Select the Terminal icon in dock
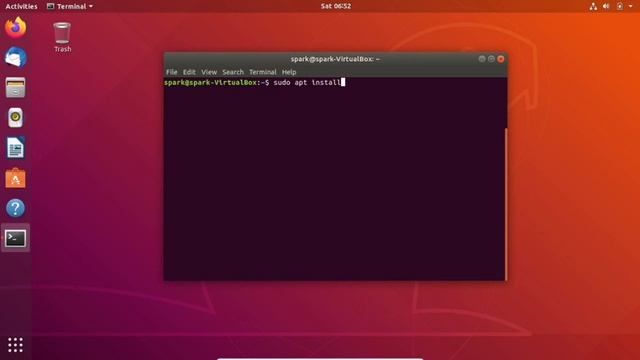The width and height of the screenshot is (640, 360). [16, 238]
